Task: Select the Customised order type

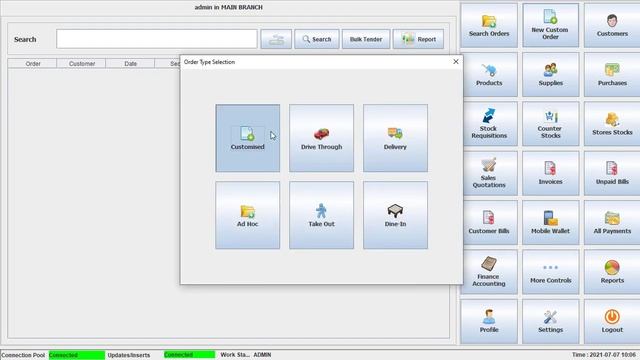Action: 247,138
